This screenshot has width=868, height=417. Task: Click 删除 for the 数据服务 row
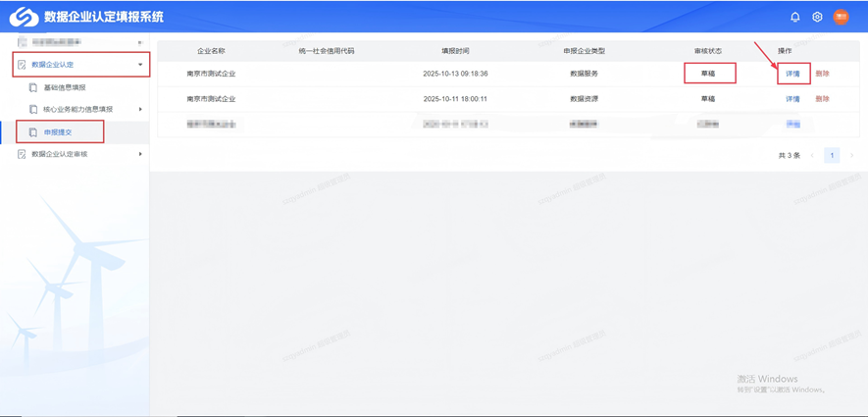822,74
